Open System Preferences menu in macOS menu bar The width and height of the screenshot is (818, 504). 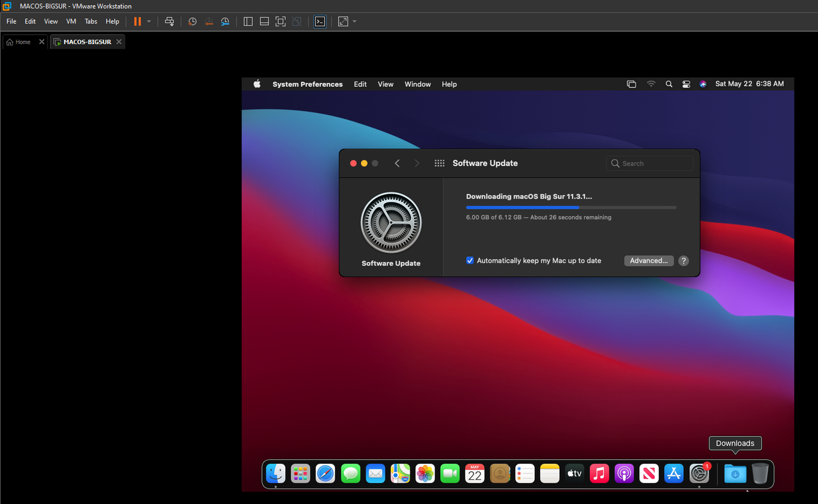coord(307,84)
